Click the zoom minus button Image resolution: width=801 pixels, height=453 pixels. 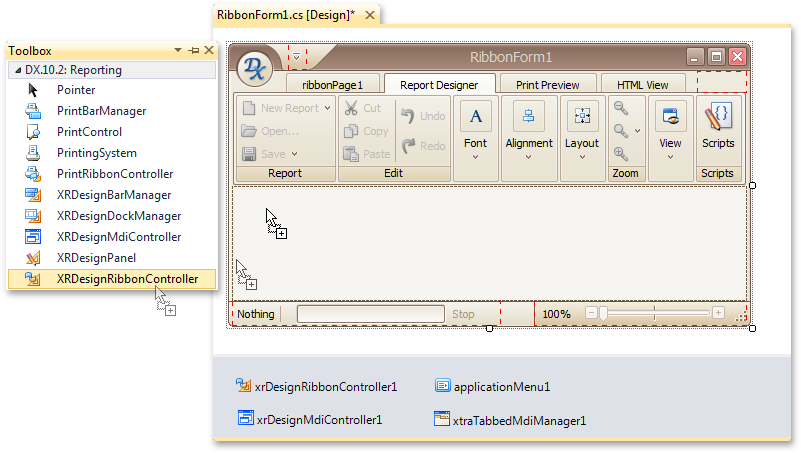[591, 313]
